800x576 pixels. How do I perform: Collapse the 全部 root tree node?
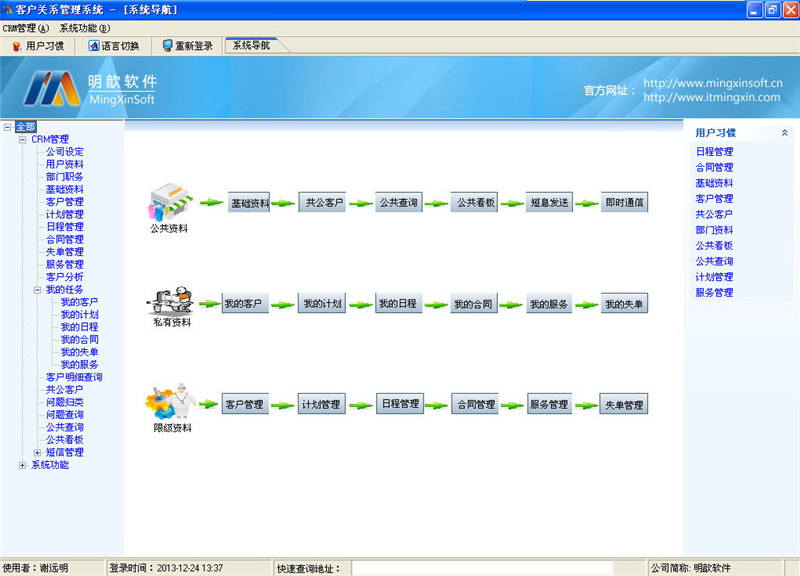pos(8,127)
